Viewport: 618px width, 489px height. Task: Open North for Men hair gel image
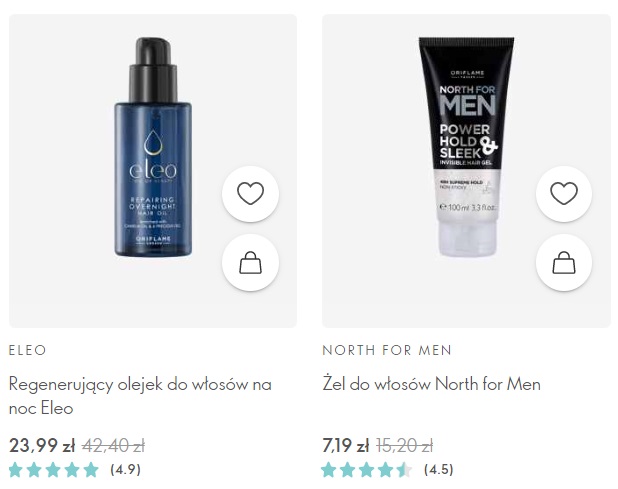(467, 147)
